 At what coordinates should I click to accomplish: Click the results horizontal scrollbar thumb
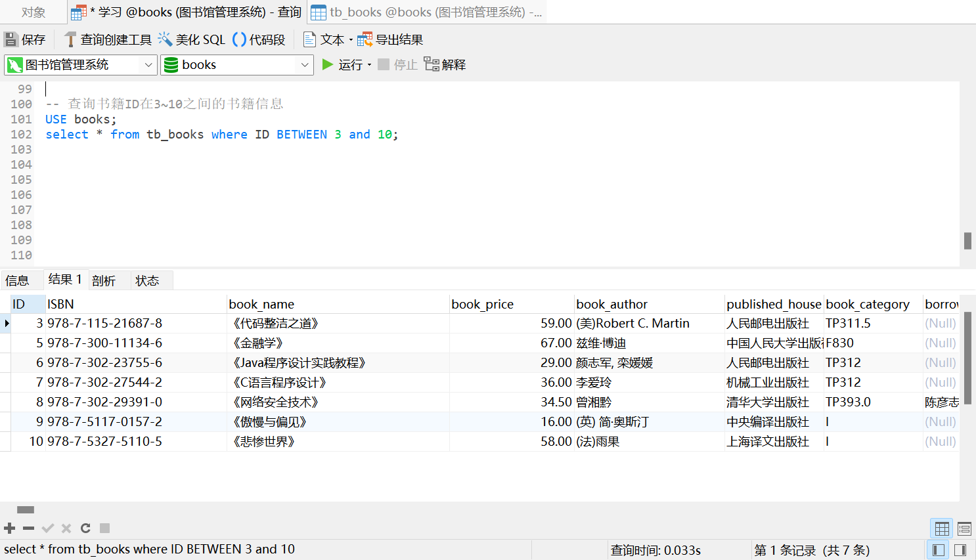coord(26,509)
